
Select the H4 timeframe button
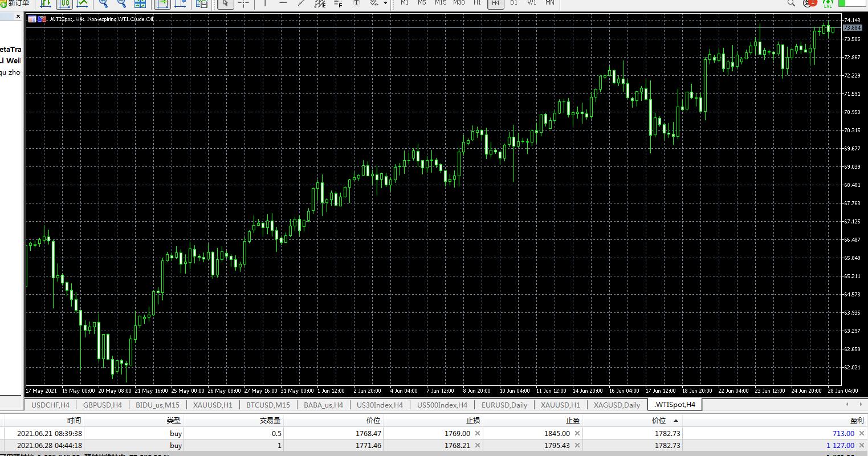(496, 3)
